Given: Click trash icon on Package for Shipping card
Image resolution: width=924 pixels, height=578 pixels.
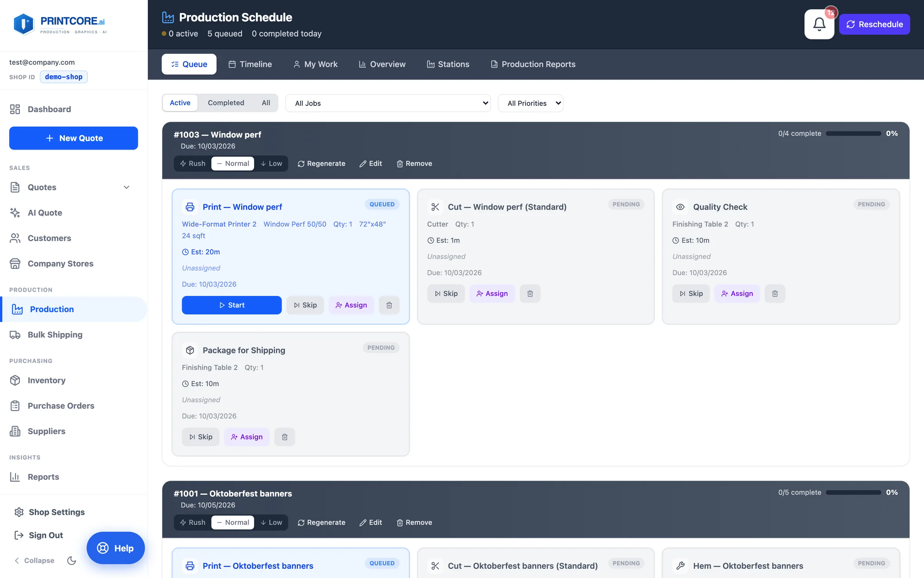Looking at the screenshot, I should click(285, 437).
